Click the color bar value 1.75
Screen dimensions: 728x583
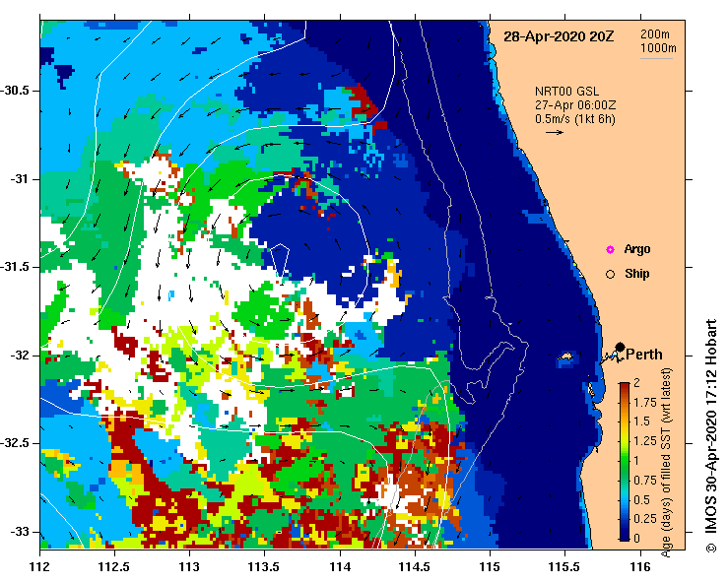pos(645,403)
